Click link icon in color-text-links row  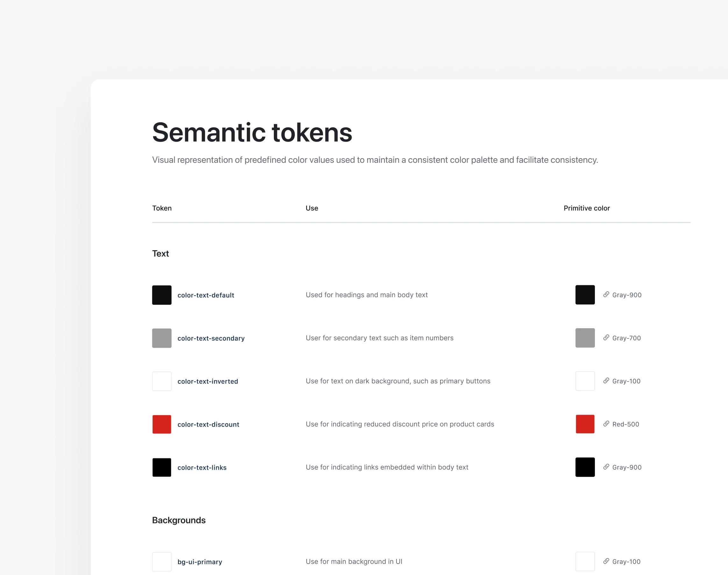click(x=606, y=467)
